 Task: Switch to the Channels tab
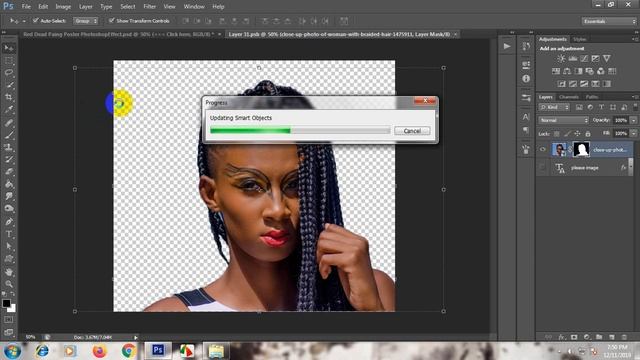[x=569, y=97]
